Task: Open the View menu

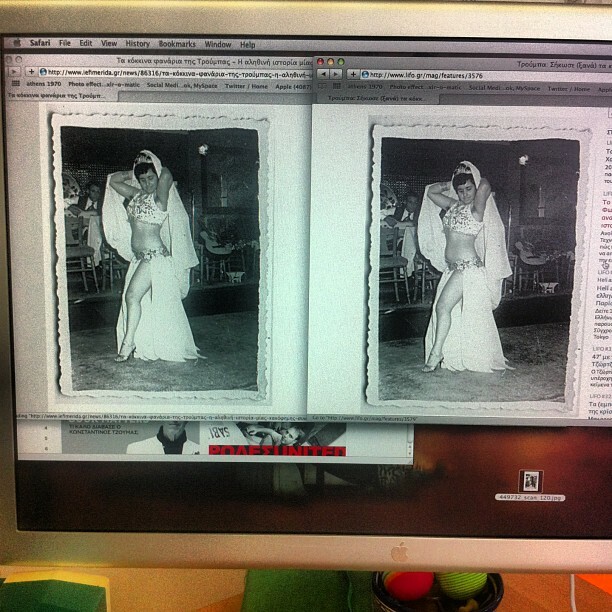Action: [109, 43]
